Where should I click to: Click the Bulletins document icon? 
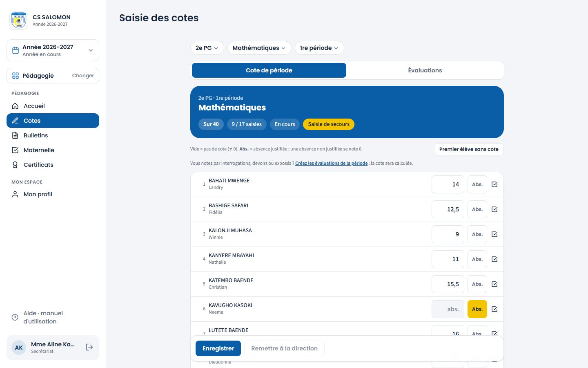click(x=15, y=135)
